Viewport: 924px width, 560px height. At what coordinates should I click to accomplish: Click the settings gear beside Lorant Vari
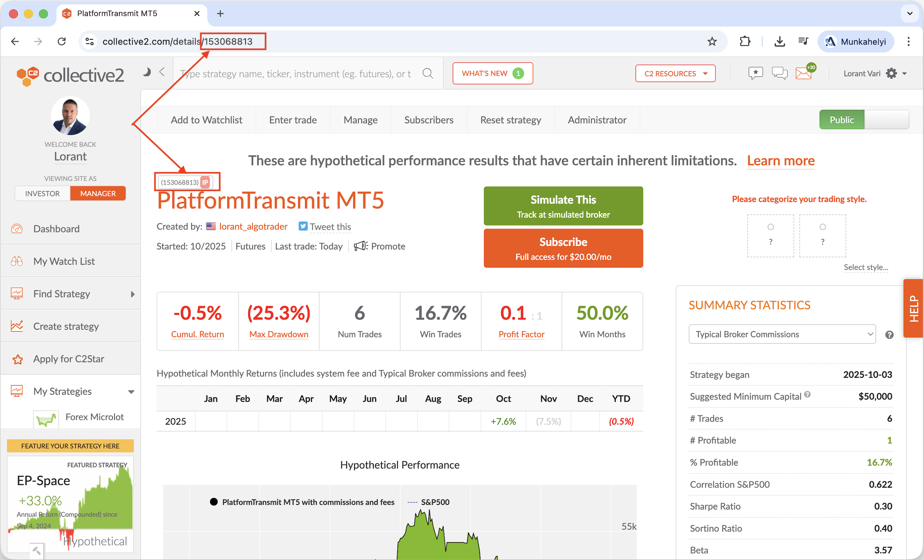[x=891, y=74]
